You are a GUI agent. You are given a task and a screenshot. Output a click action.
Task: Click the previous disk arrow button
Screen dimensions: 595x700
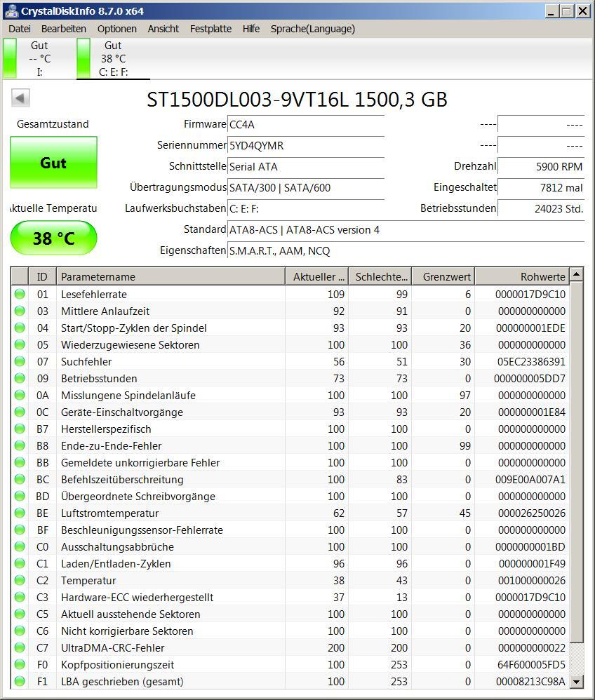point(20,98)
